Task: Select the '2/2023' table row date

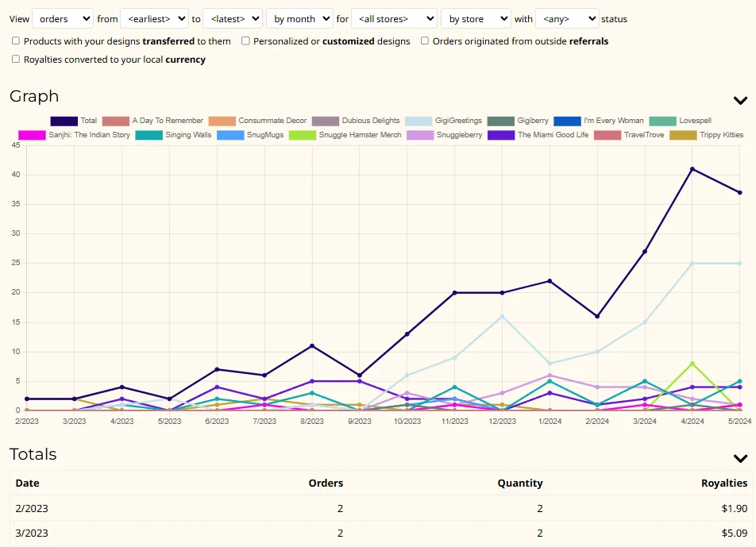Action: (32, 508)
